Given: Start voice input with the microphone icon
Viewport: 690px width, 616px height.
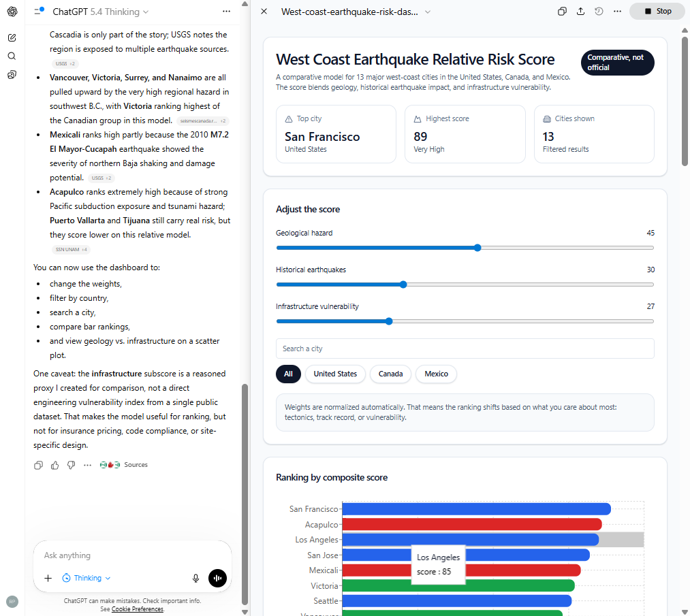Looking at the screenshot, I should coord(195,578).
